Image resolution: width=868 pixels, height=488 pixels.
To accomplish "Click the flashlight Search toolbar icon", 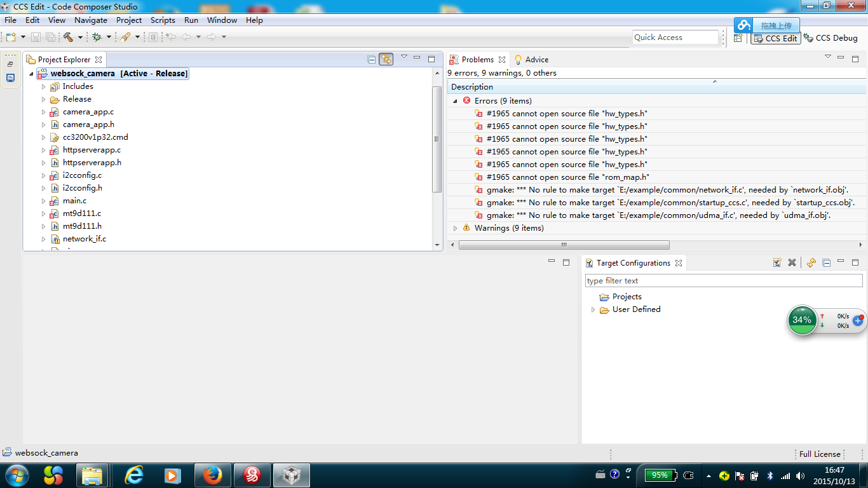I will [x=125, y=37].
